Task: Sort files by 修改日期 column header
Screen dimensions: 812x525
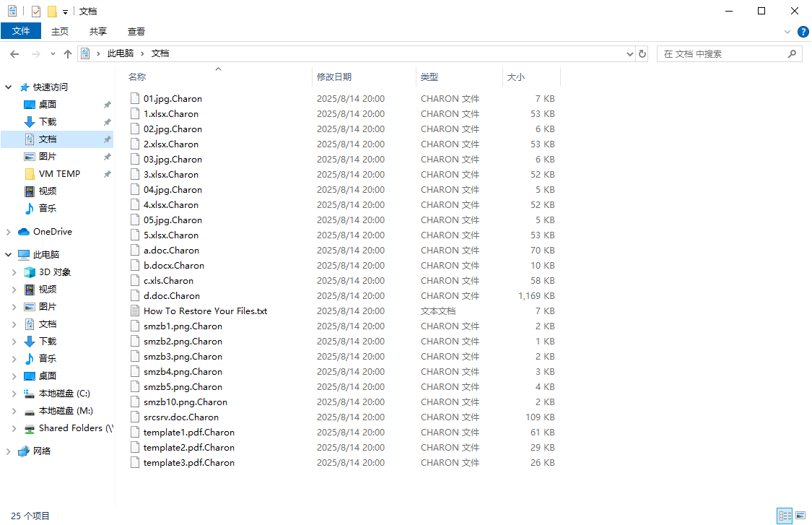Action: (x=334, y=77)
